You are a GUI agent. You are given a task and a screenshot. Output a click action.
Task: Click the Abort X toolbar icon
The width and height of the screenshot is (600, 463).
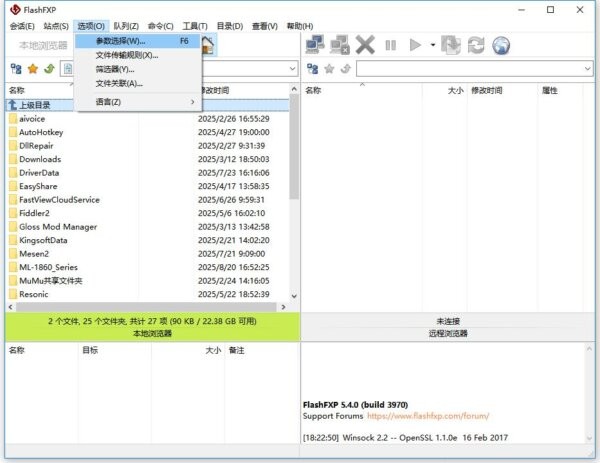[x=365, y=45]
